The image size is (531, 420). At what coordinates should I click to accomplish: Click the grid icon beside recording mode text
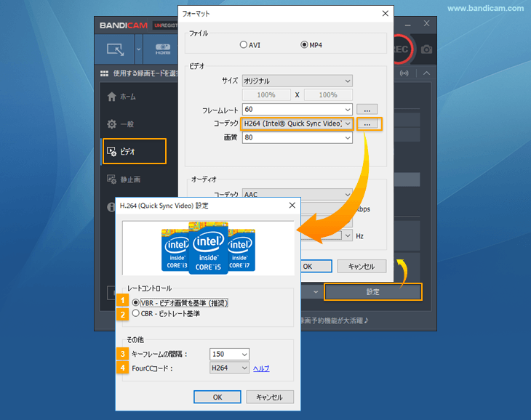pyautogui.click(x=104, y=73)
